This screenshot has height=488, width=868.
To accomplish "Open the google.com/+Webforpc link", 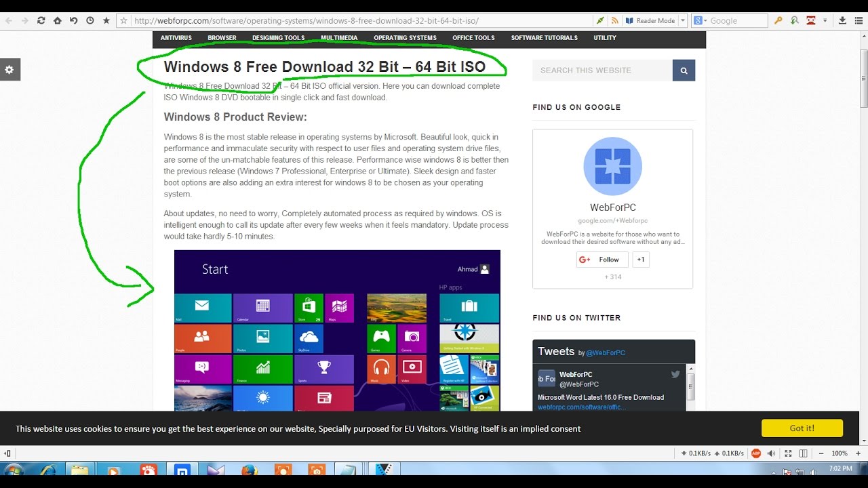I will 613,221.
